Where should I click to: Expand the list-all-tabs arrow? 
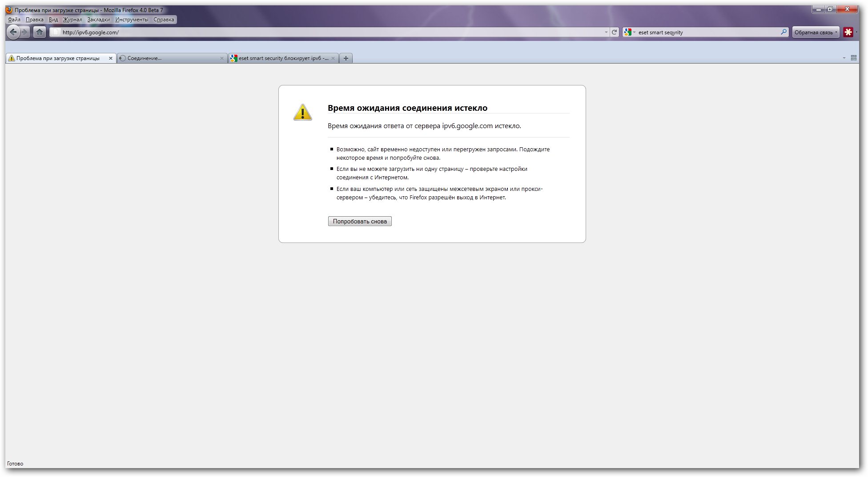[844, 58]
